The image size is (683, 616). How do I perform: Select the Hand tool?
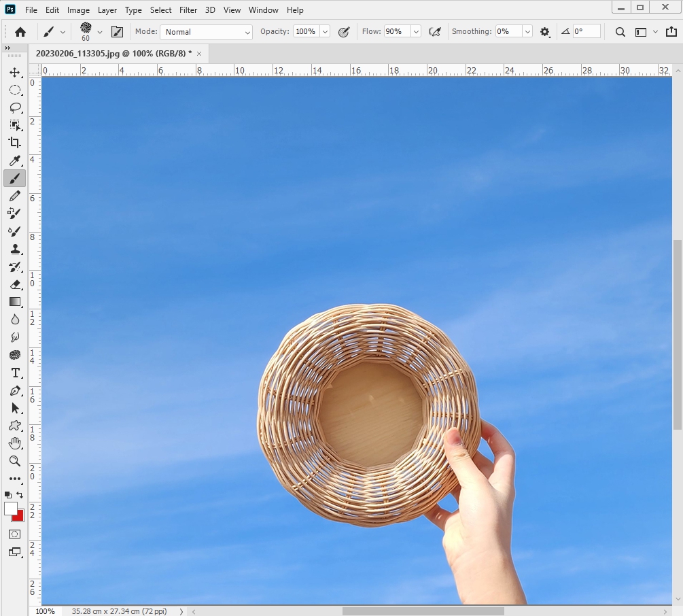pos(15,443)
